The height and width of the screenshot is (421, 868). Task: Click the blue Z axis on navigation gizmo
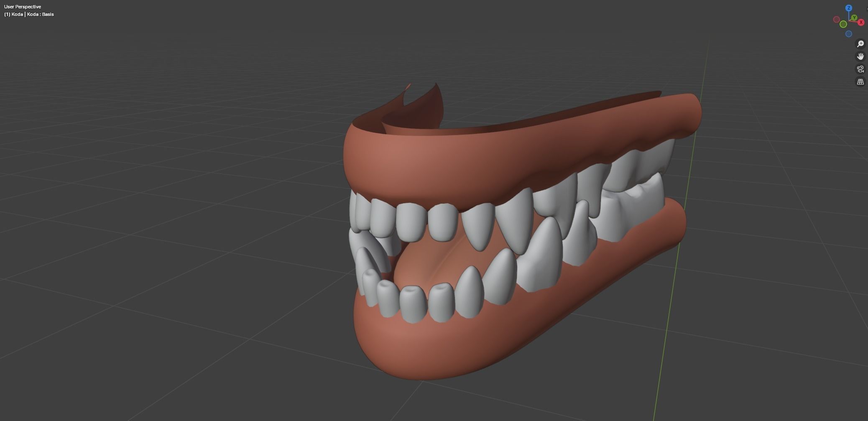tap(848, 8)
